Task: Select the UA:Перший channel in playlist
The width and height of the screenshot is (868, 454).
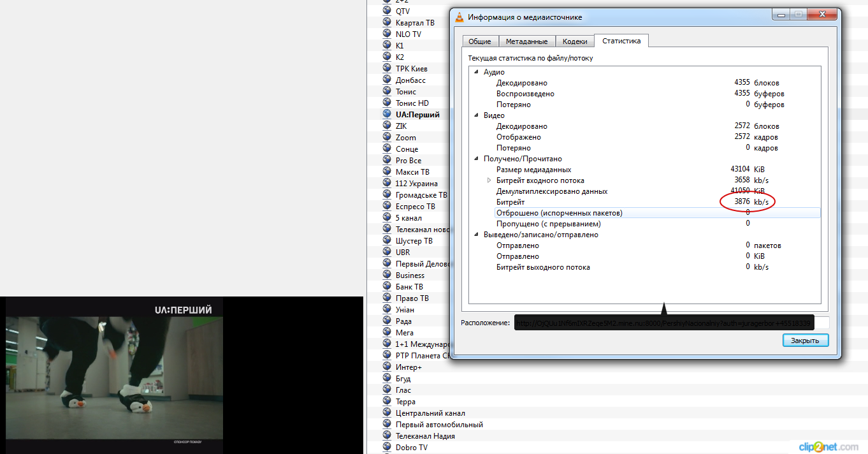Action: [417, 115]
